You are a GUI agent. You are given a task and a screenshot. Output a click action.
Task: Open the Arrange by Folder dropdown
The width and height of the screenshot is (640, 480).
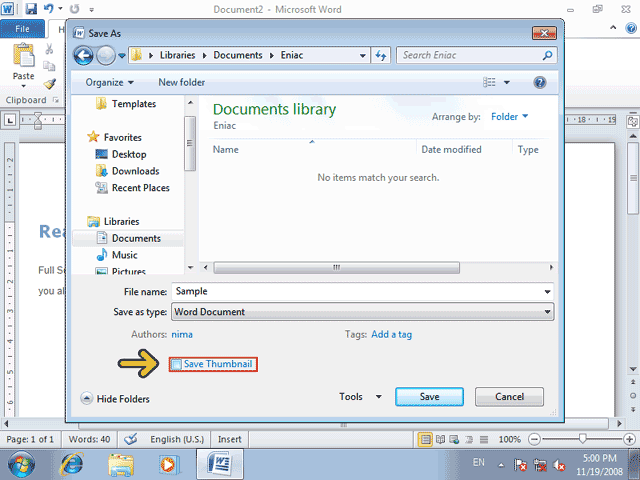pyautogui.click(x=509, y=117)
